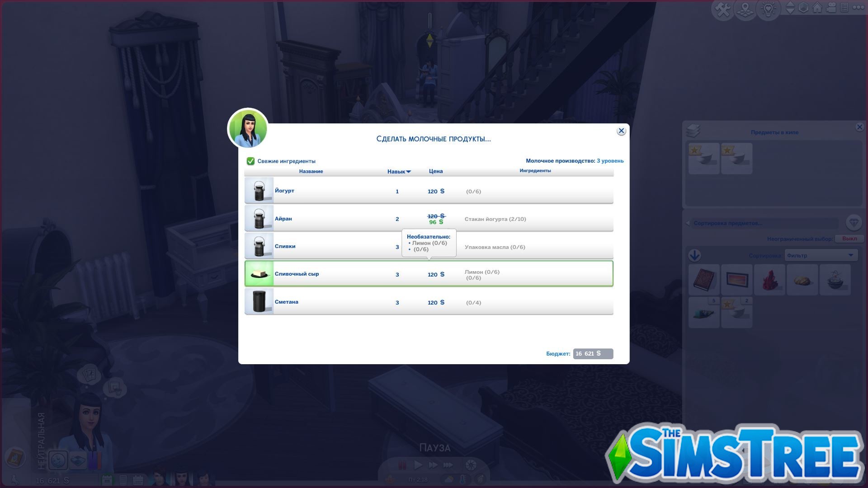This screenshot has height=488, width=868.
Task: Click the Стакан йогурта (2/10) ingredient text
Action: click(x=495, y=219)
